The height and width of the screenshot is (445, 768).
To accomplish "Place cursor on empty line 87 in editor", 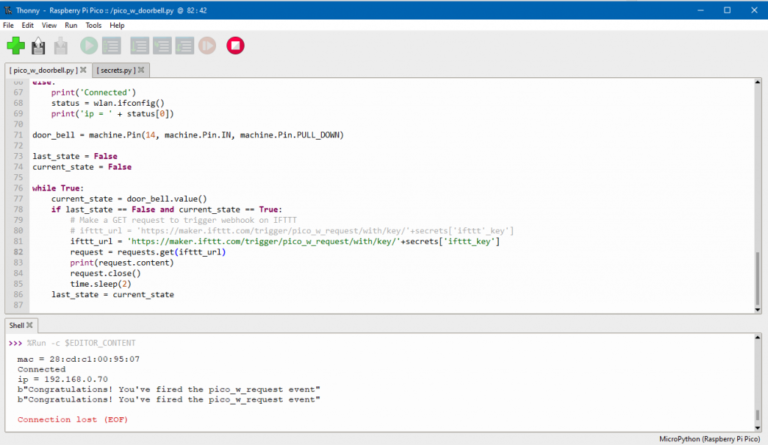I will [392, 305].
